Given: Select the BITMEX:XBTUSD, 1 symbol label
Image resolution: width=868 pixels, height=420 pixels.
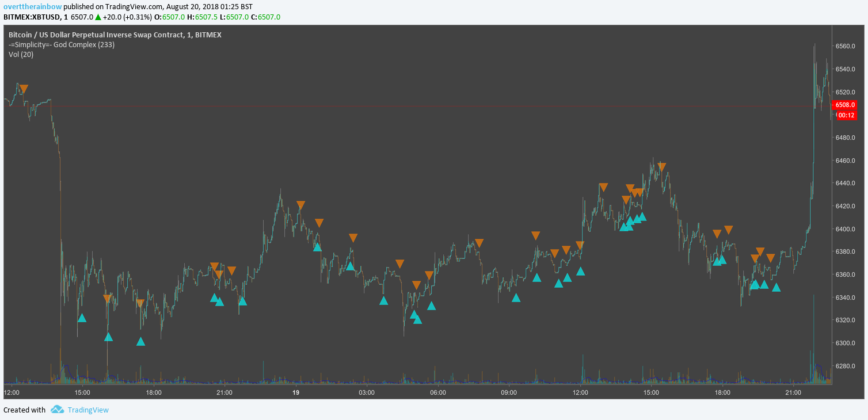Looking at the screenshot, I should 36,17.
